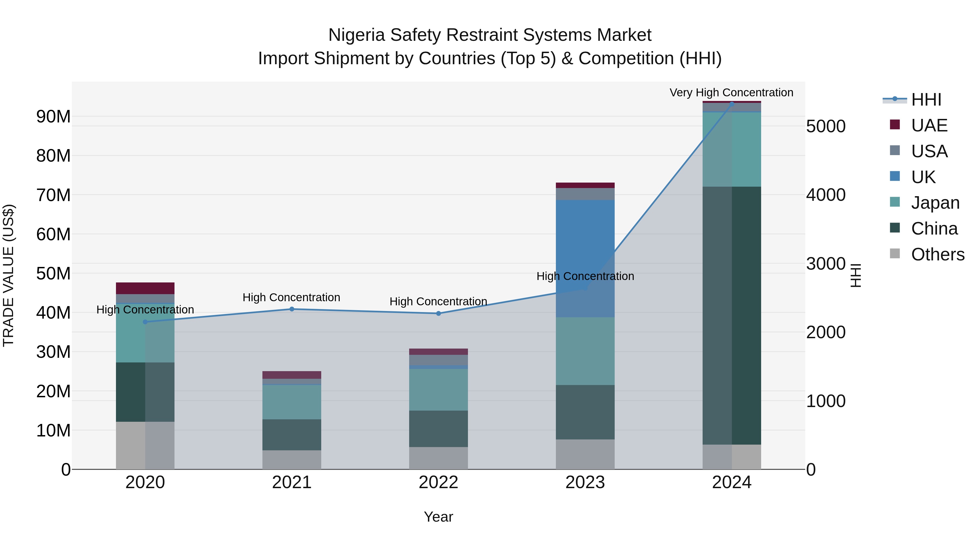
Task: Click the 10M left axis tick
Action: point(53,431)
